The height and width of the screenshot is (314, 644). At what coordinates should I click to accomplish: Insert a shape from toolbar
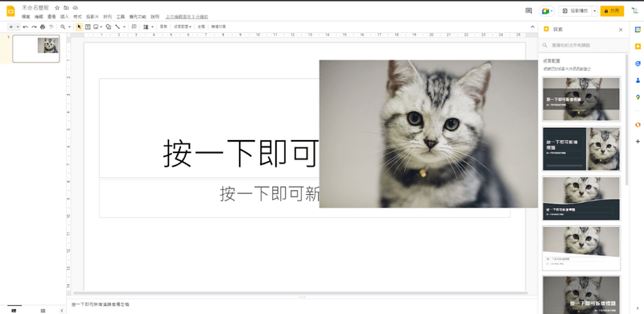pyautogui.click(x=109, y=27)
